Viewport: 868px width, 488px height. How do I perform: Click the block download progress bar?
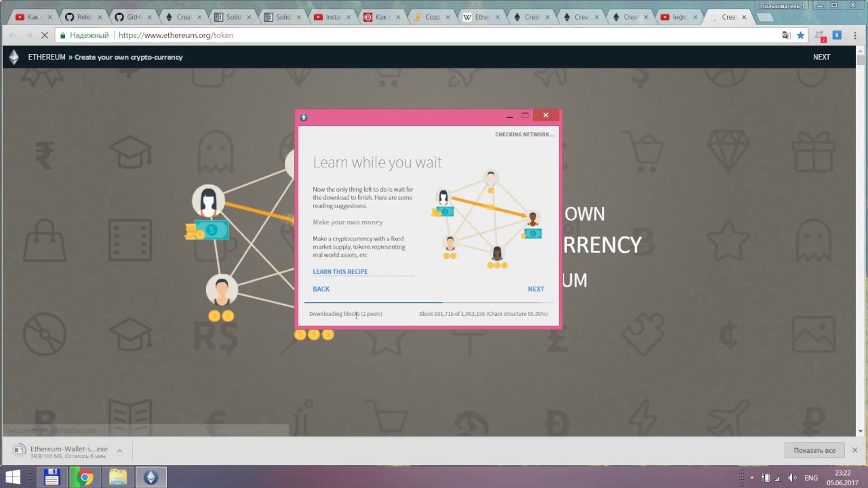tap(429, 302)
